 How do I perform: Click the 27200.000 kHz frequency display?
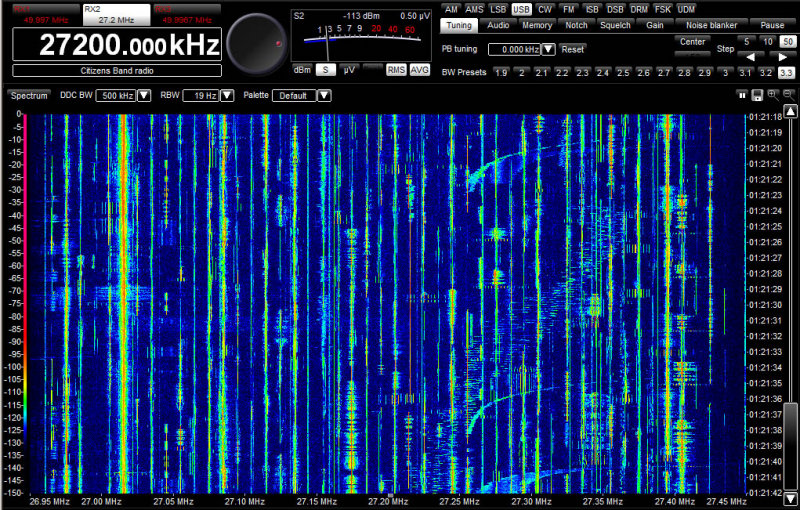(117, 44)
